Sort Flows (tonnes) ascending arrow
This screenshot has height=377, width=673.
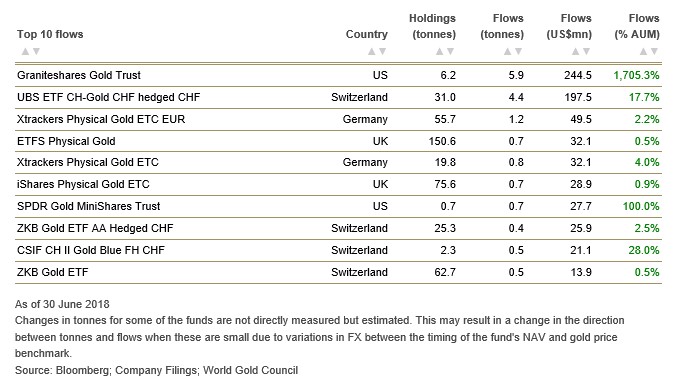(x=507, y=52)
